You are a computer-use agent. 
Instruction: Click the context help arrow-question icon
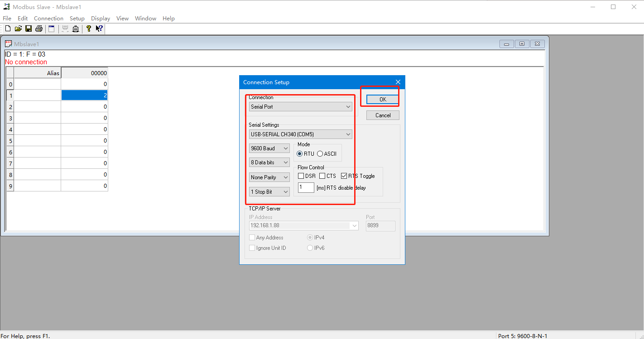[x=99, y=29]
